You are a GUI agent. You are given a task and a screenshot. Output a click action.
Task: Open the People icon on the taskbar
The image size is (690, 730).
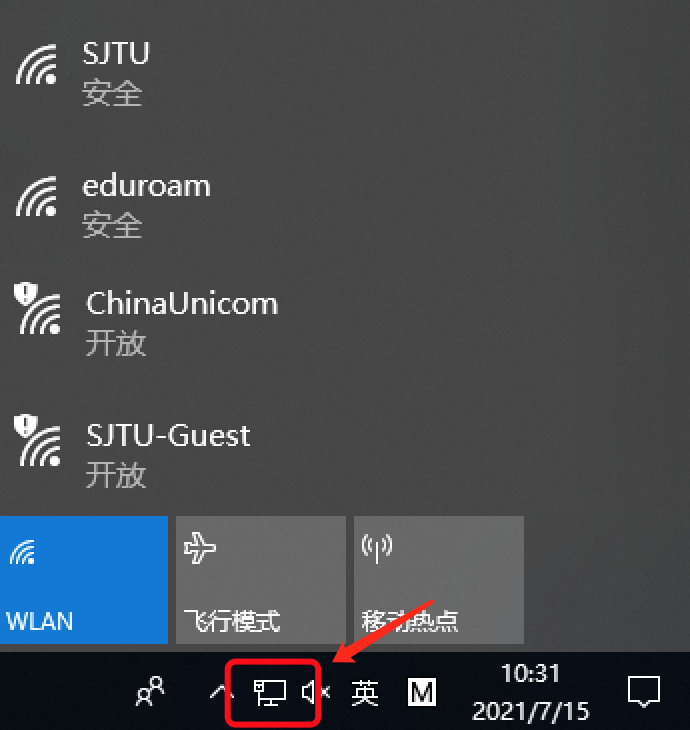(x=150, y=691)
